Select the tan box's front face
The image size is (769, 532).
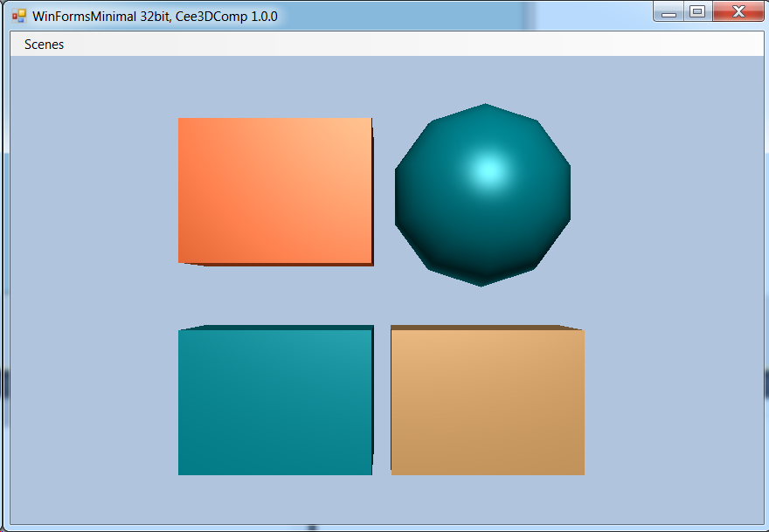click(488, 402)
